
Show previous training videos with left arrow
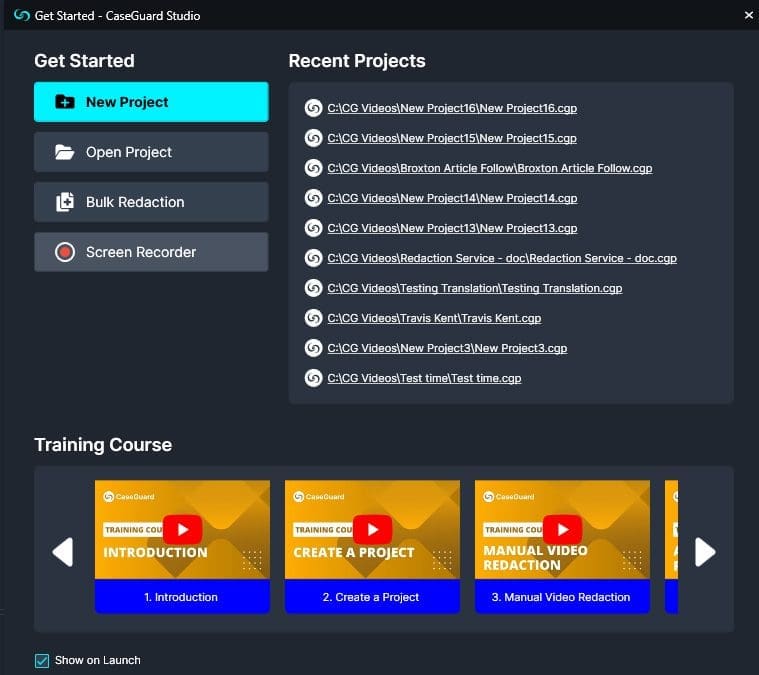point(63,552)
